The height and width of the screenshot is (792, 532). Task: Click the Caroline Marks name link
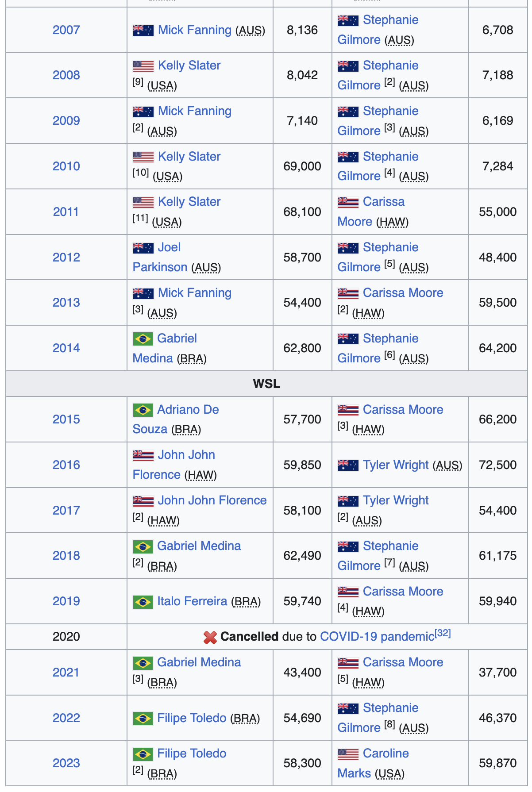click(x=373, y=763)
